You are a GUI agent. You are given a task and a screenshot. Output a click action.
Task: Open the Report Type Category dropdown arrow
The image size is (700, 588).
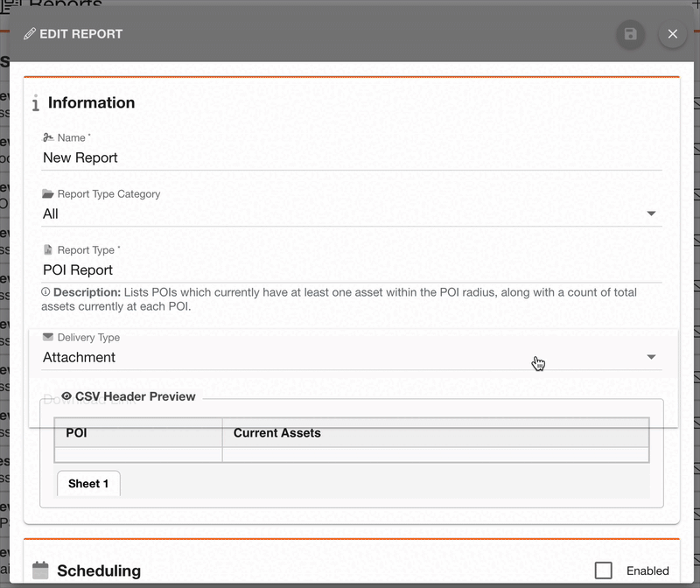[651, 213]
